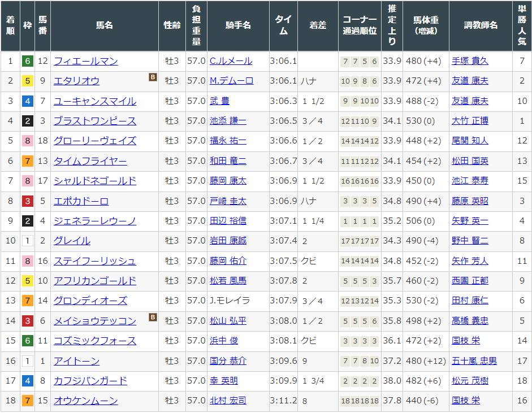Open jockey 幸 英明 profile
532x413 pixels.
pyautogui.click(x=224, y=381)
